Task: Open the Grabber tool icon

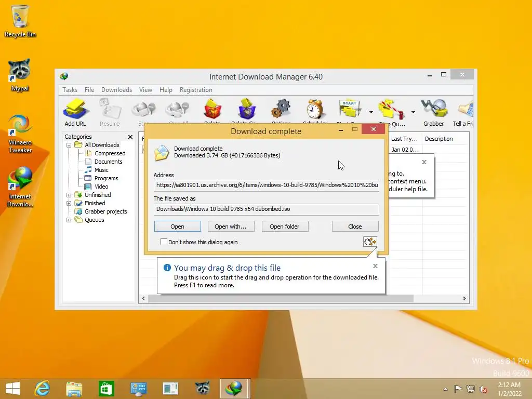Action: (434, 113)
